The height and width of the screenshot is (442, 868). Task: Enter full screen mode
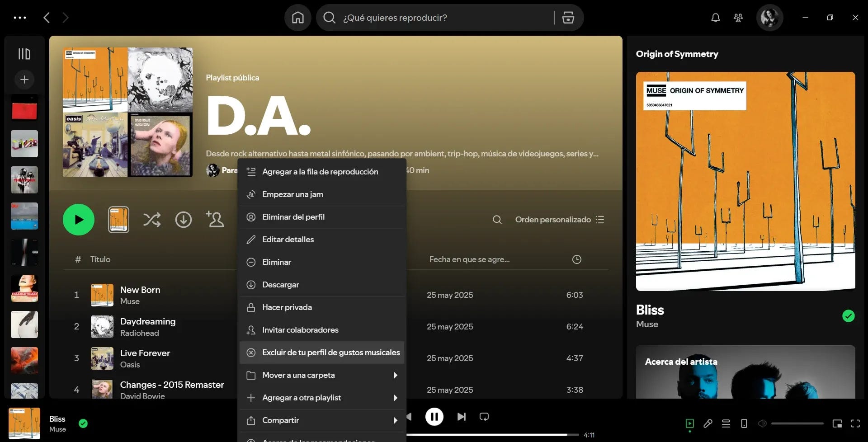pyautogui.click(x=855, y=423)
